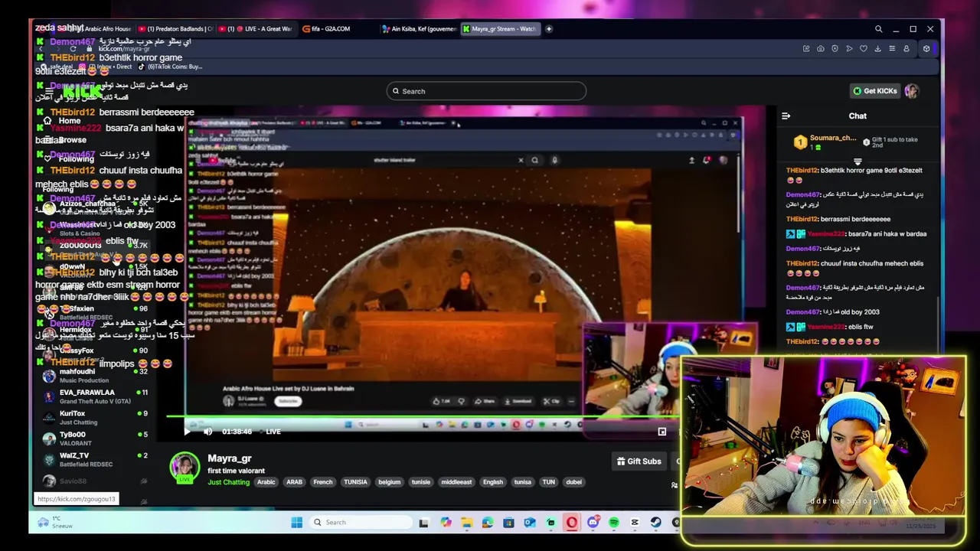The height and width of the screenshot is (551, 980).
Task: Open offline Savio88 channel in sidebar
Action: click(94, 481)
